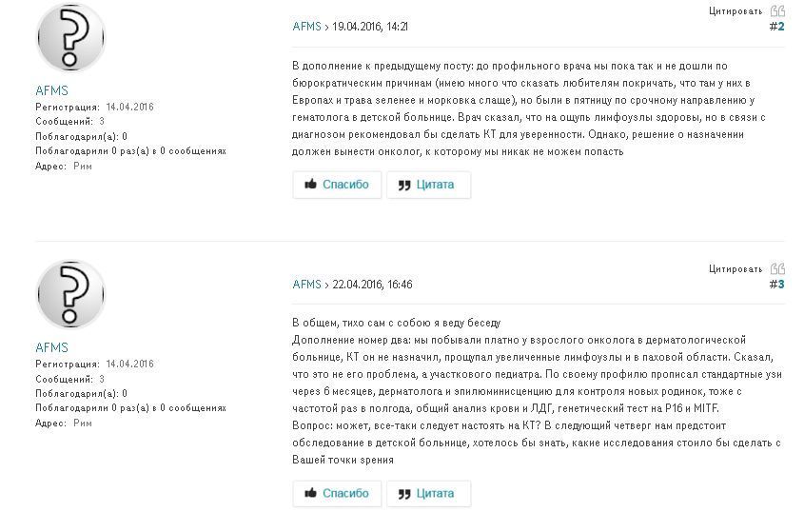Click quote icon in first Цитата button
Viewport: 804px width, 532px height.
point(404,186)
